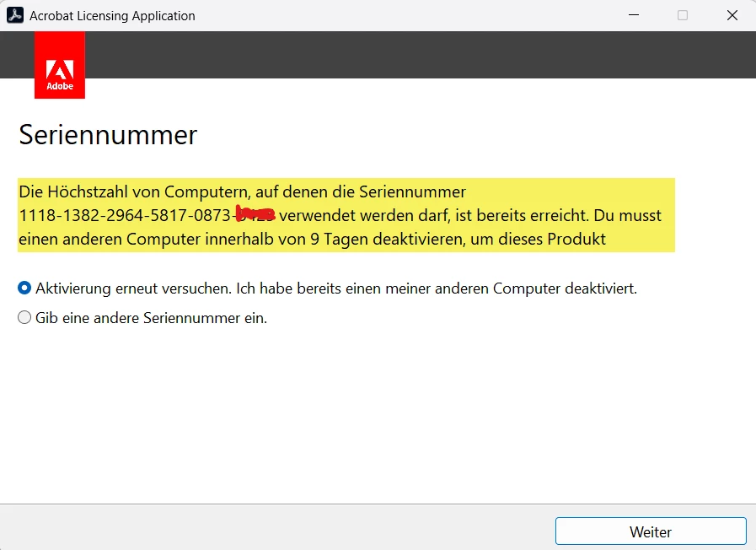The width and height of the screenshot is (756, 550).
Task: Click the 'Seriennummer' heading
Action: (108, 135)
